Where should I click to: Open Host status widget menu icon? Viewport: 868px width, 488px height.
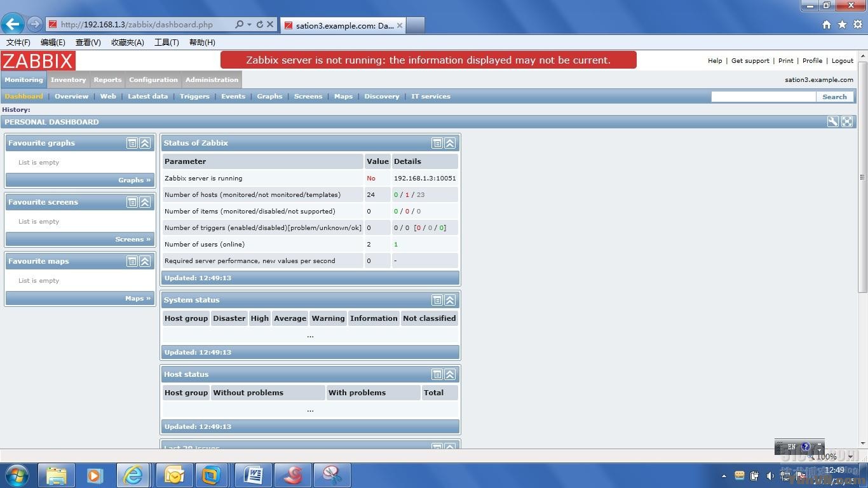437,374
